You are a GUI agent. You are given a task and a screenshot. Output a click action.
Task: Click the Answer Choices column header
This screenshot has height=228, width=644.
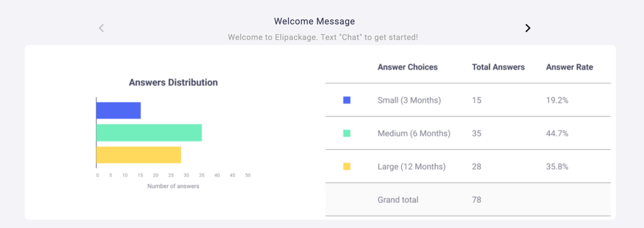(408, 67)
